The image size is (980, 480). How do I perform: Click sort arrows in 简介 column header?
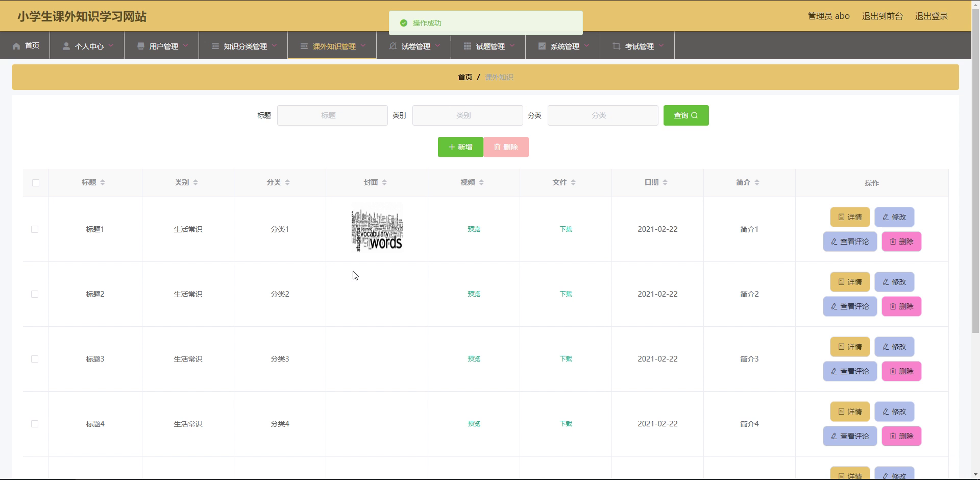click(757, 182)
